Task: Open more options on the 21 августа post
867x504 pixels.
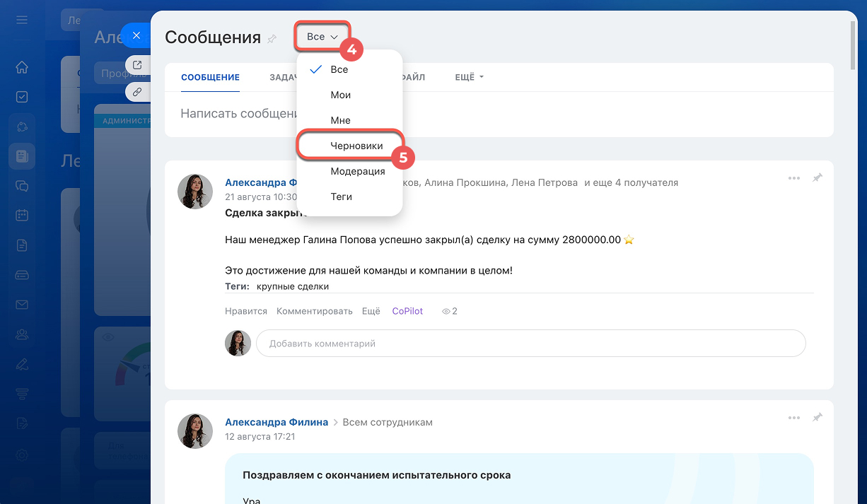Action: [794, 178]
